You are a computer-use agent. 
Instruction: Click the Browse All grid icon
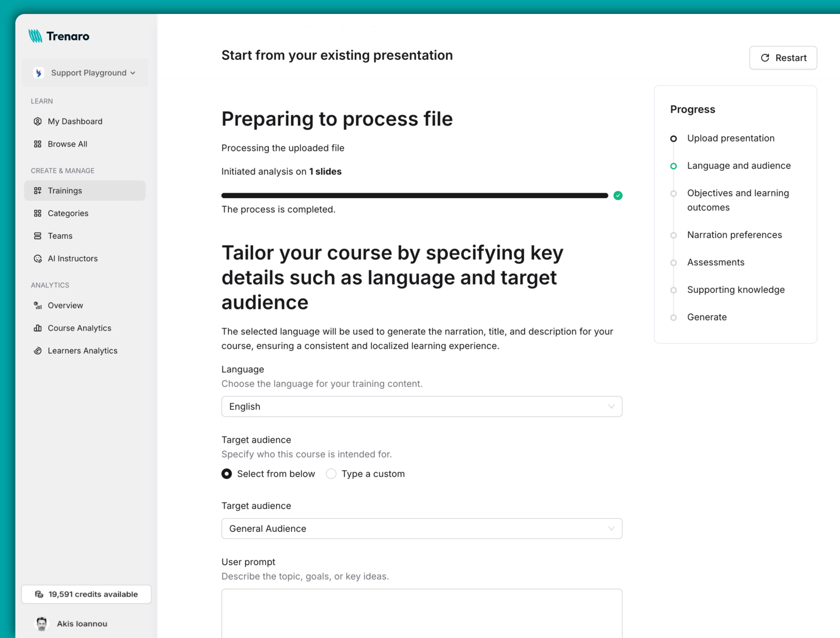point(37,144)
